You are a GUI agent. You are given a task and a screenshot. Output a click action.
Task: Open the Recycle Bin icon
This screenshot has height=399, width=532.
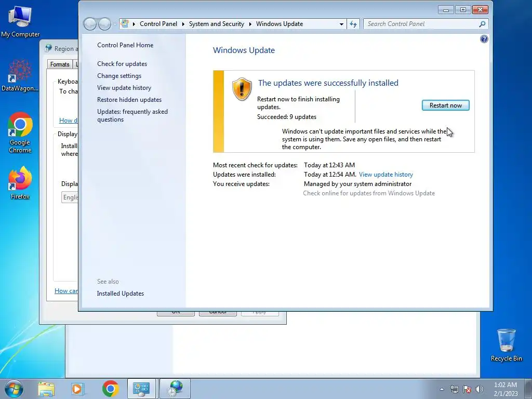pos(506,345)
